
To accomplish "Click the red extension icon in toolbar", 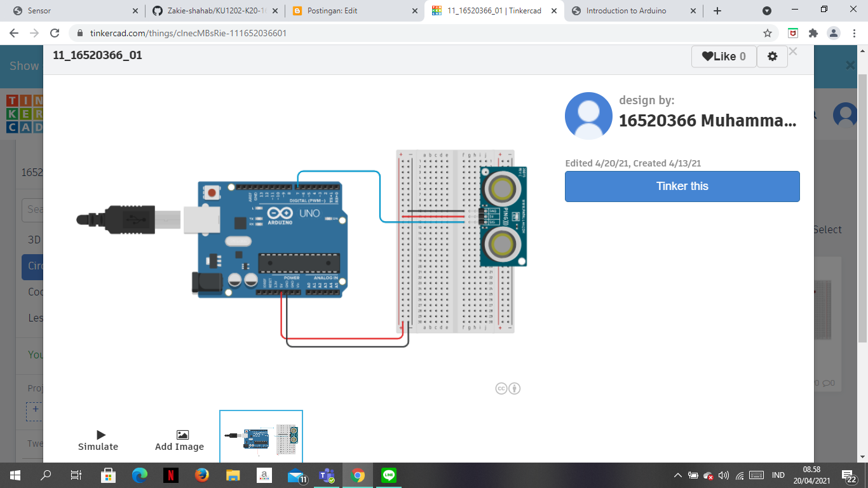I will point(793,33).
